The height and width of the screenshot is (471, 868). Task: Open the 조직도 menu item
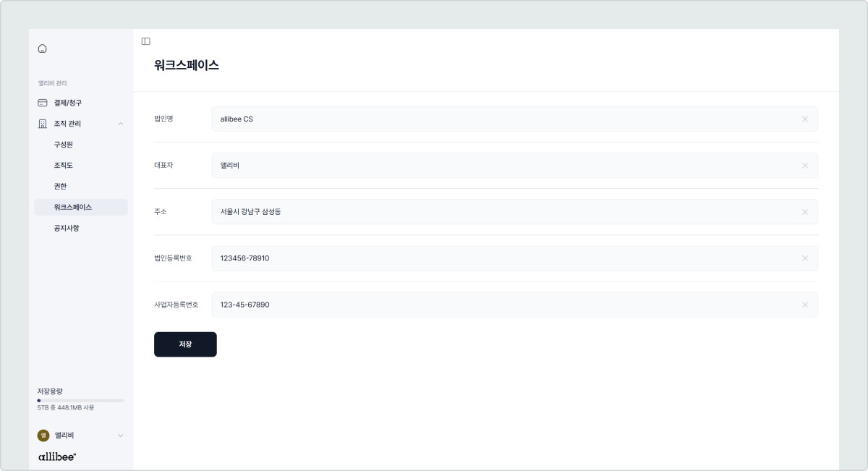click(64, 166)
